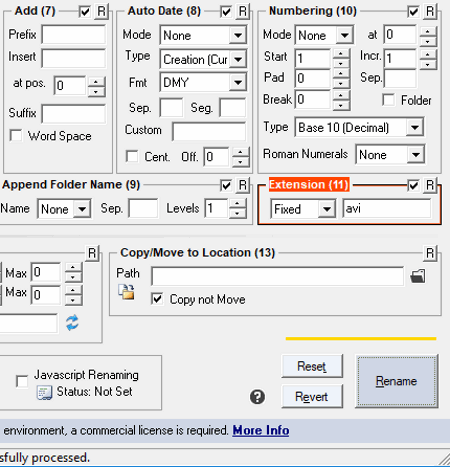Click the R reset button for Numbering (10)
Image resolution: width=450 pixels, height=467 pixels.
point(430,12)
